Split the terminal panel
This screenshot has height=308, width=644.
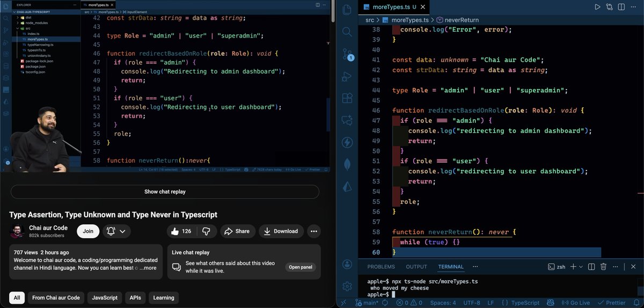pos(591,267)
